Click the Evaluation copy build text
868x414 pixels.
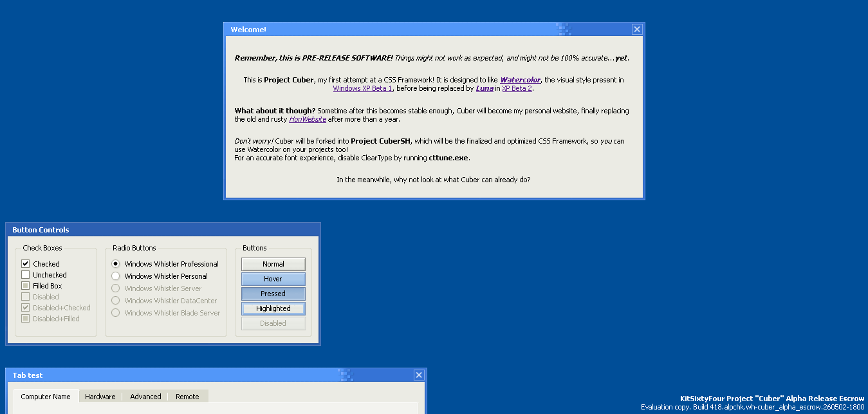[x=753, y=408]
